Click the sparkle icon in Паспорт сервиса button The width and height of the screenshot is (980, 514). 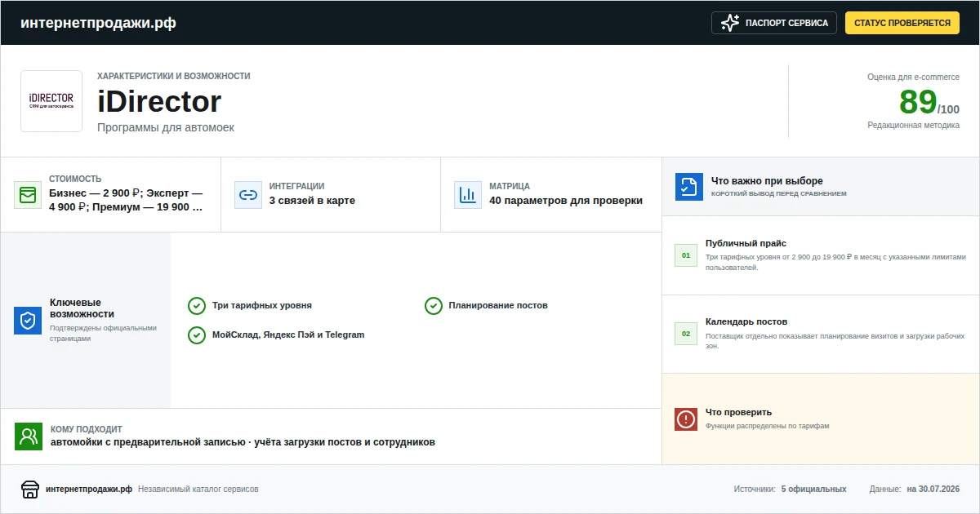click(730, 23)
